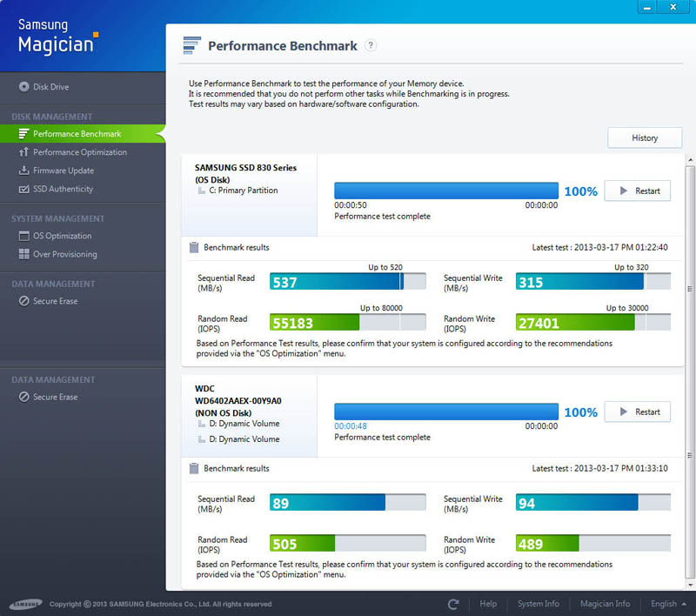Open System Info in the footer
The width and height of the screenshot is (696, 616).
[x=538, y=604]
